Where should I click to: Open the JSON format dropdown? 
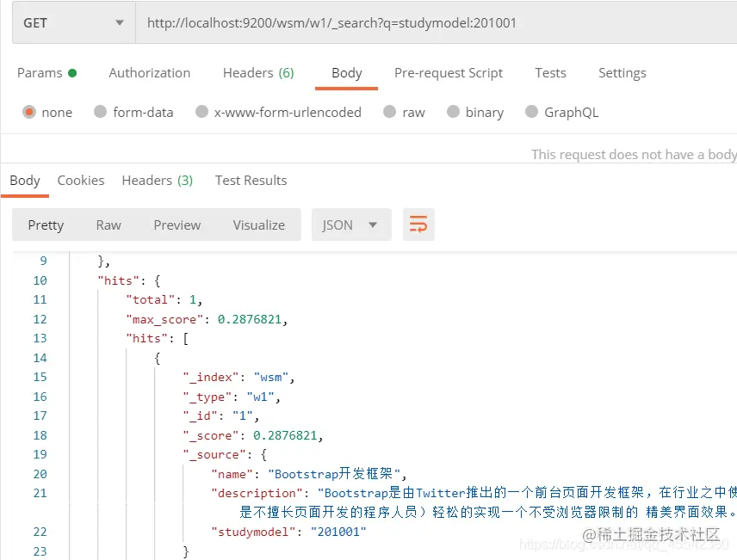351,225
